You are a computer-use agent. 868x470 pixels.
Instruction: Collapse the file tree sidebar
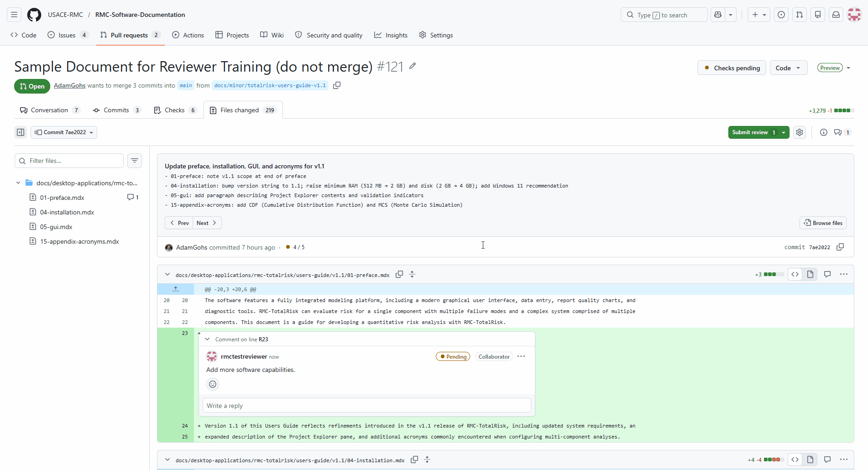coord(21,132)
